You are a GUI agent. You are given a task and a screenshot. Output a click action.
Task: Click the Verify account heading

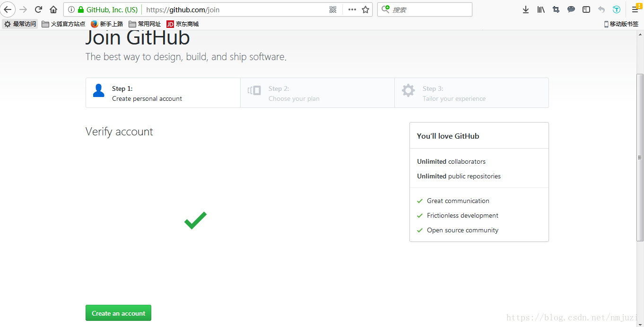click(x=119, y=132)
